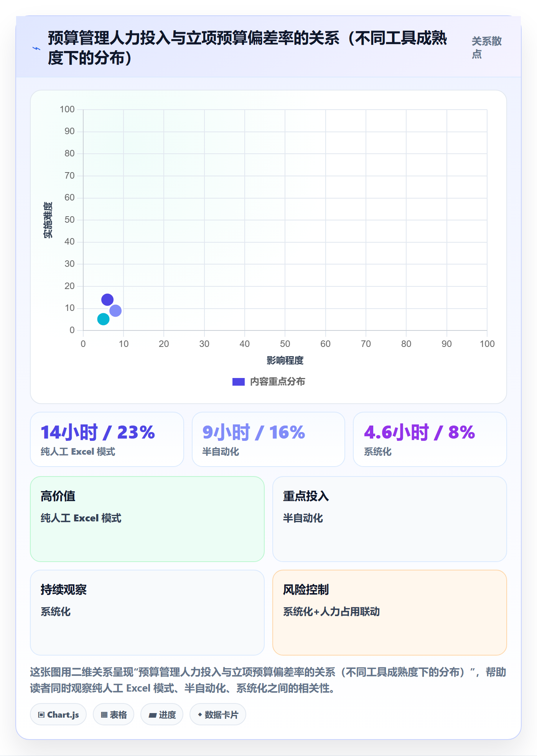Select the 持续观察 quadrant card
Screen dimensions: 537x756
147,613
